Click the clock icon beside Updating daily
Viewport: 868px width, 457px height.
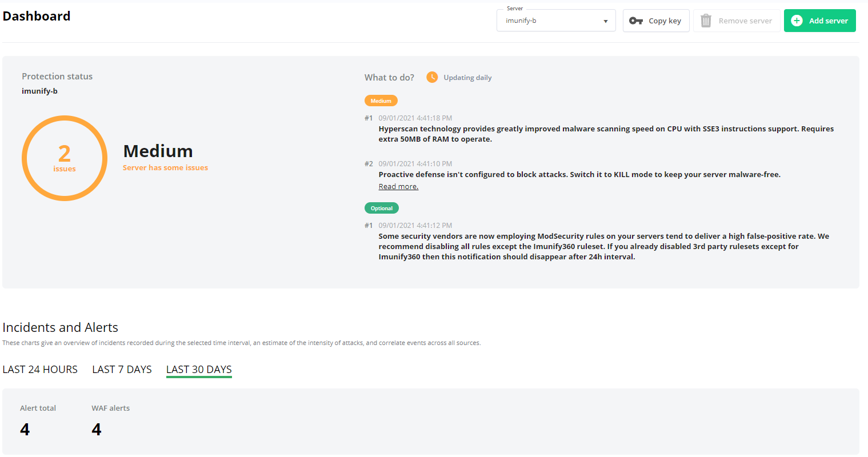click(x=432, y=77)
